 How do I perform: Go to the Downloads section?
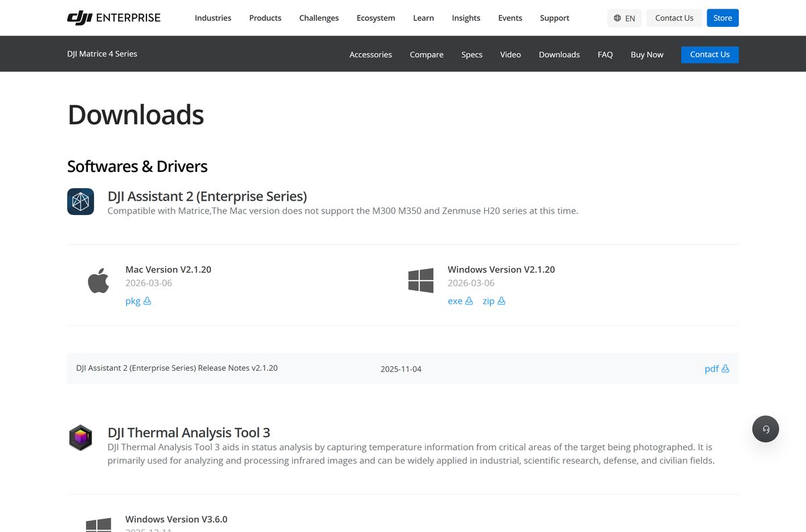point(559,54)
